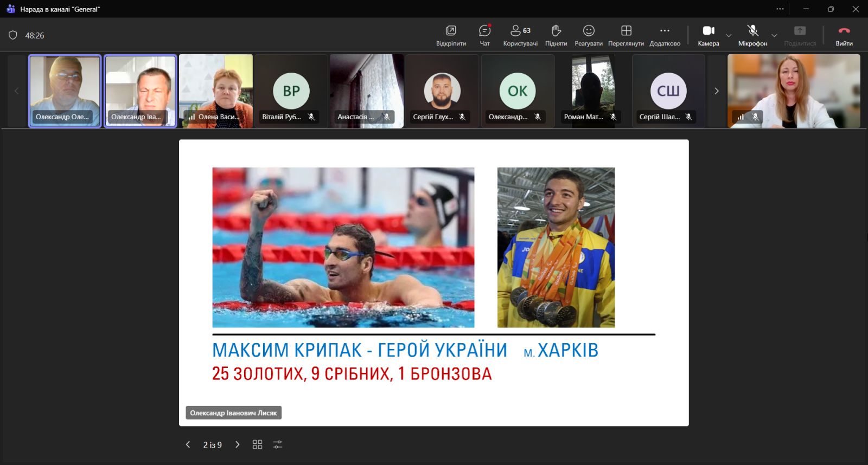This screenshot has height=465, width=868.
Task: Show the Користувачі participants list
Action: (x=520, y=35)
